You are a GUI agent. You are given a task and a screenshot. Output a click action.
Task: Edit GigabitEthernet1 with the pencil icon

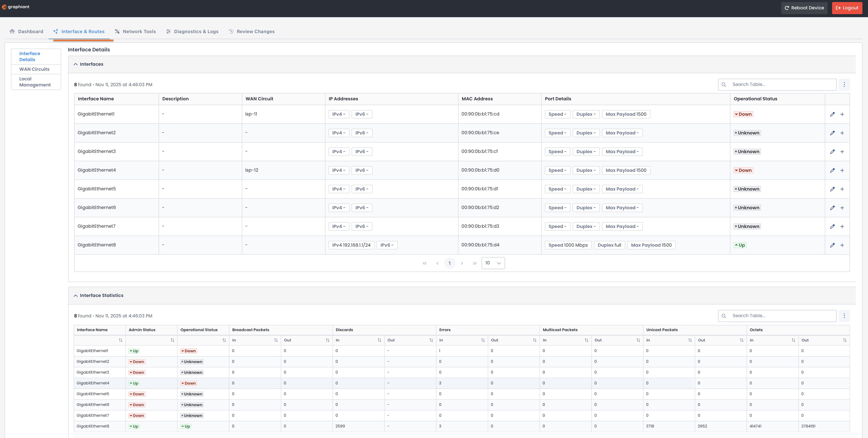[832, 114]
